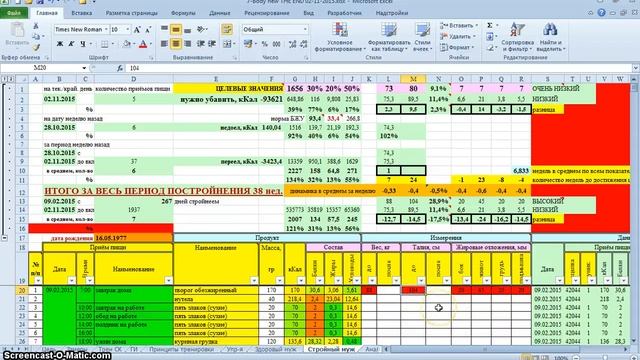
Task: Click the Cut scissors icon
Action: [36, 26]
